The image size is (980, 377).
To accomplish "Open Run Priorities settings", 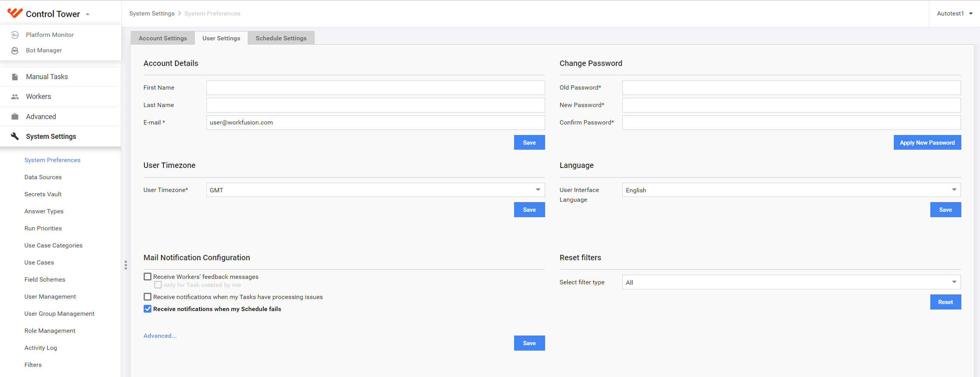I will pos(43,228).
